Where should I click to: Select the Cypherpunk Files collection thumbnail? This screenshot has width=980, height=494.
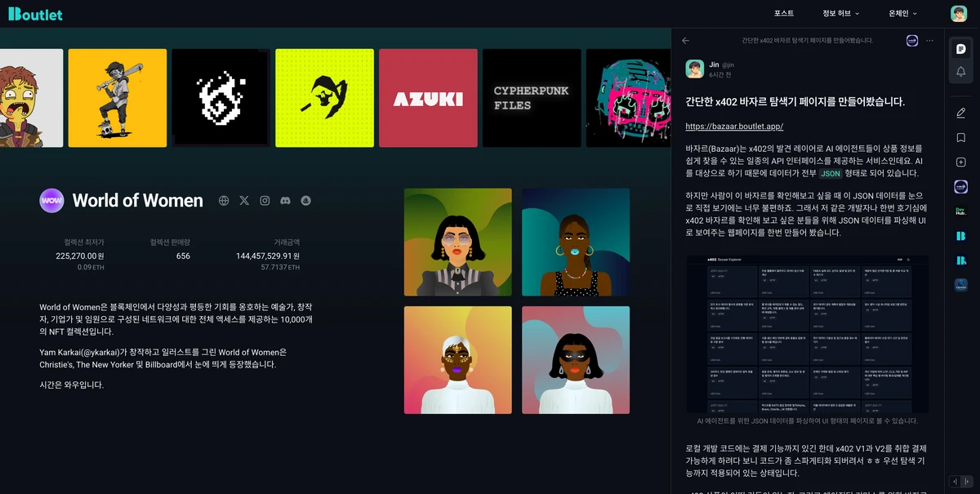532,98
